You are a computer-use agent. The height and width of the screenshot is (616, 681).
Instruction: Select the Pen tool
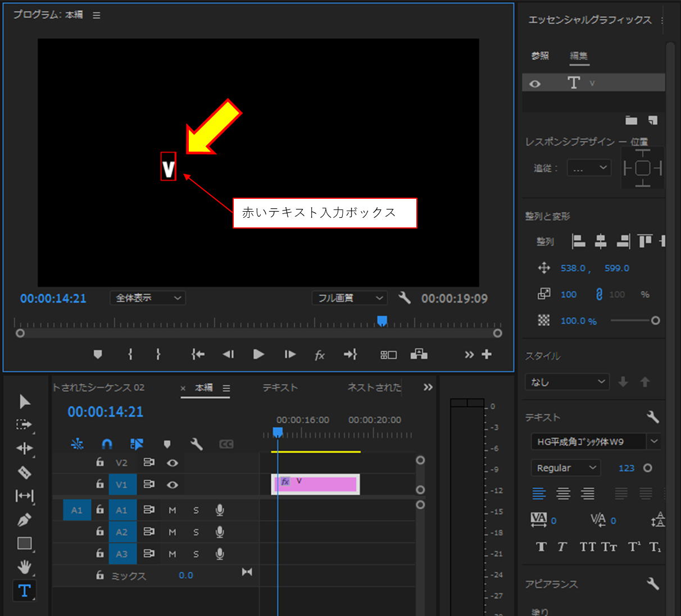(25, 520)
